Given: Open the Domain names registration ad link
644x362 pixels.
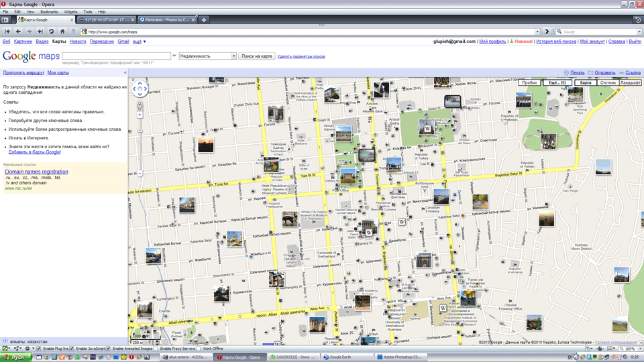Looking at the screenshot, I should [36, 172].
